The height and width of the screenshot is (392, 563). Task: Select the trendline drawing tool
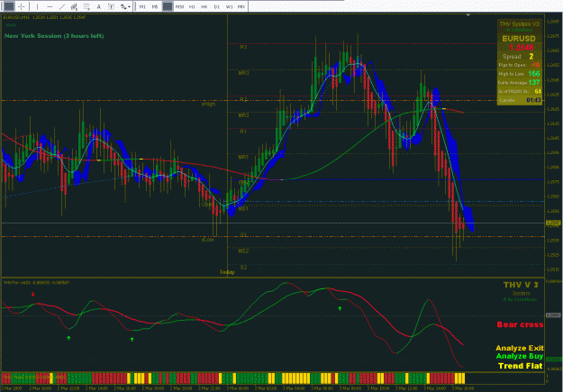coord(62,6)
